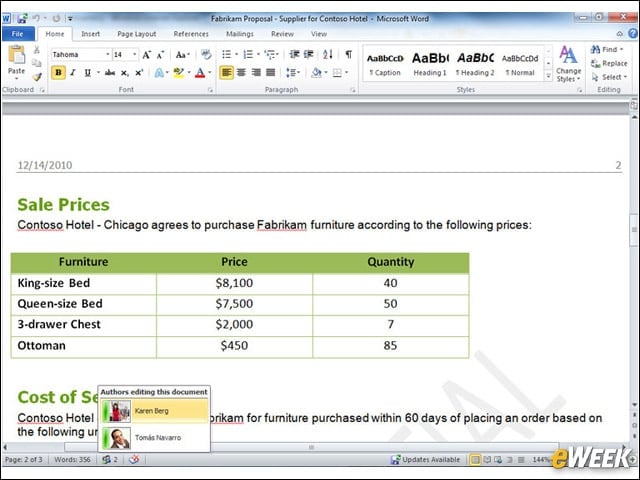This screenshot has width=640, height=480.
Task: Open the underline style dropdown arrow
Action: tap(98, 73)
